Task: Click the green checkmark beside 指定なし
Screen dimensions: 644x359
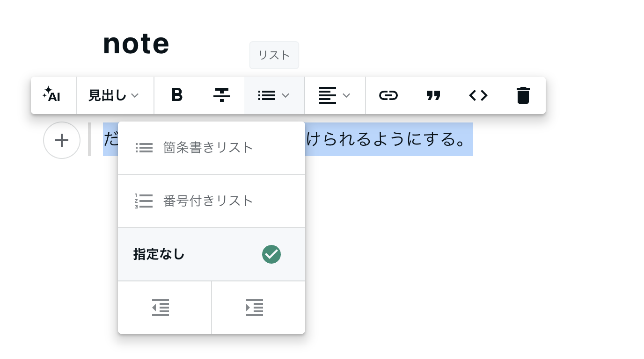Action: (x=271, y=254)
